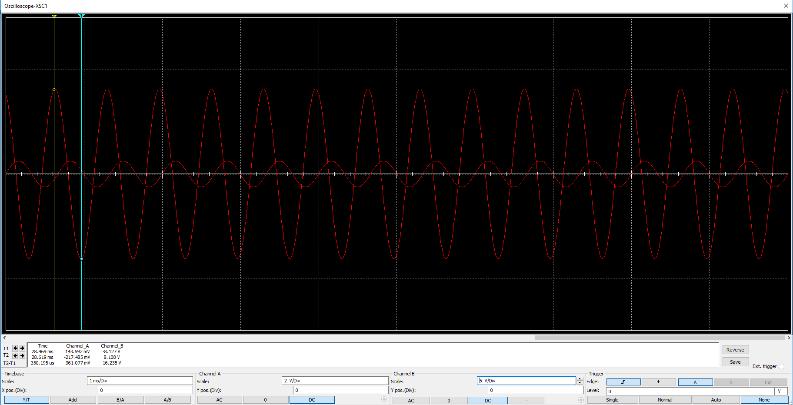Click the Timebase X pos field
Viewport: 793px width, 405px height.
click(x=145, y=390)
